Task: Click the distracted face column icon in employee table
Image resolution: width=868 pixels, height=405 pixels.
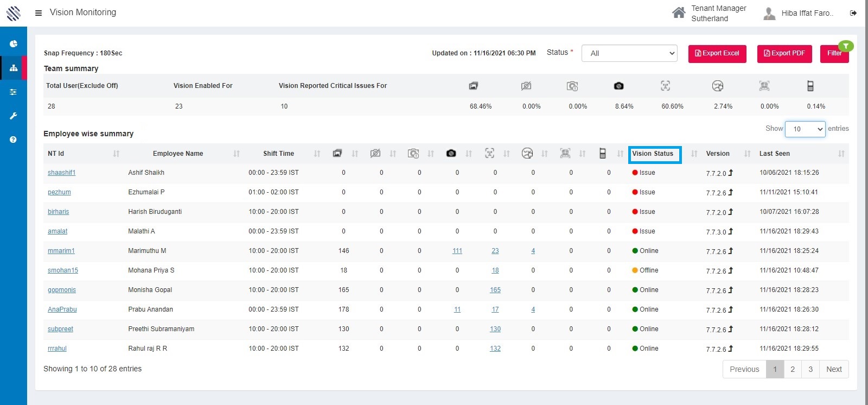Action: [527, 154]
